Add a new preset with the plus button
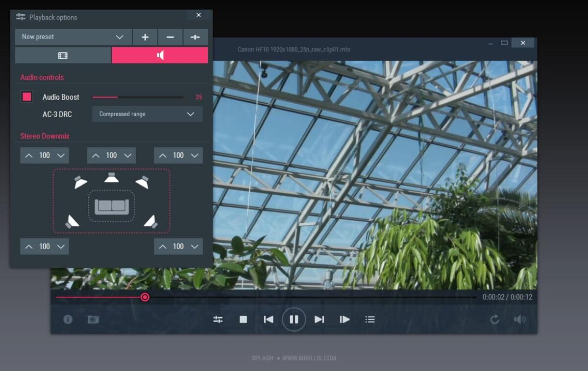The image size is (588, 371). coord(145,37)
